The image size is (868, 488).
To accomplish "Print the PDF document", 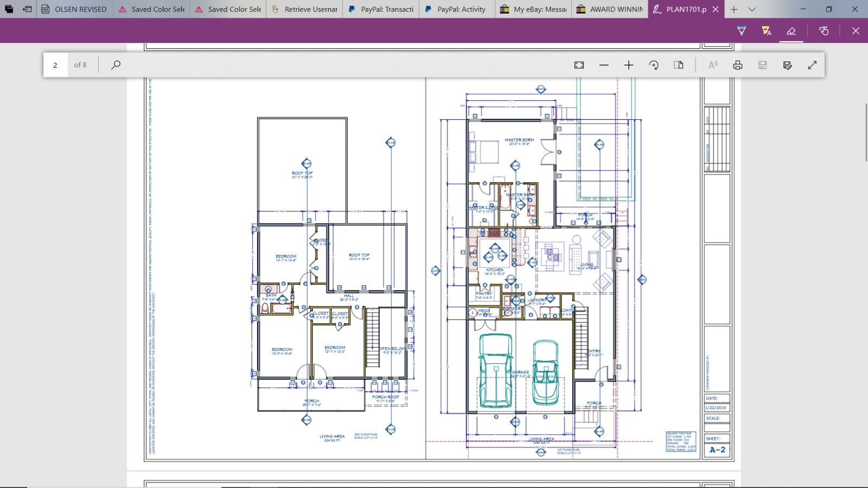I will pyautogui.click(x=738, y=65).
